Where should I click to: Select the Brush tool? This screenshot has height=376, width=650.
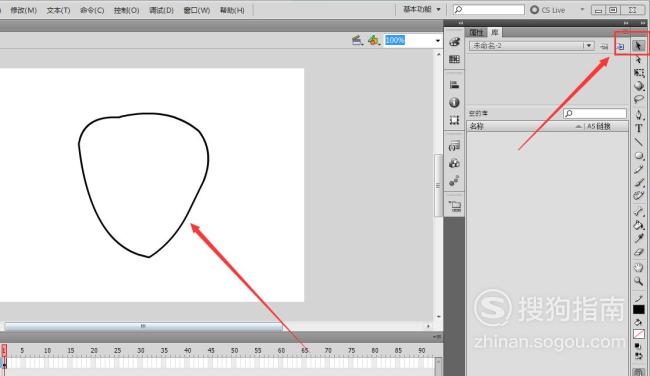638,182
